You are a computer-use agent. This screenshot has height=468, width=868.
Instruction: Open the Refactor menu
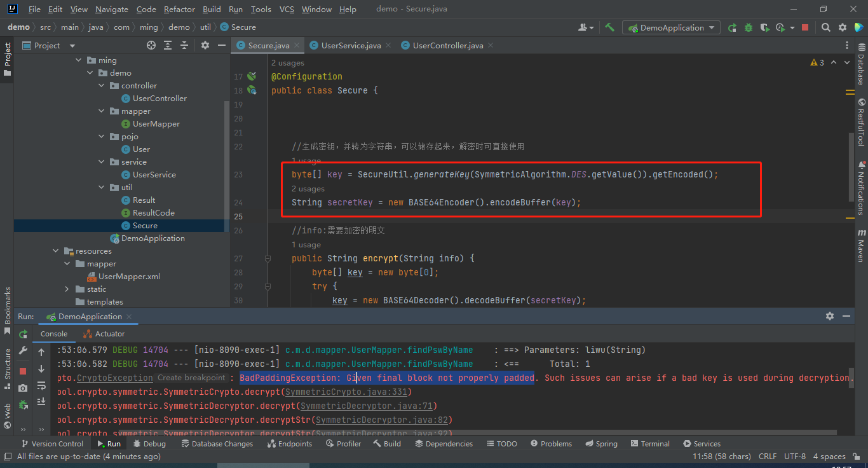tap(179, 10)
